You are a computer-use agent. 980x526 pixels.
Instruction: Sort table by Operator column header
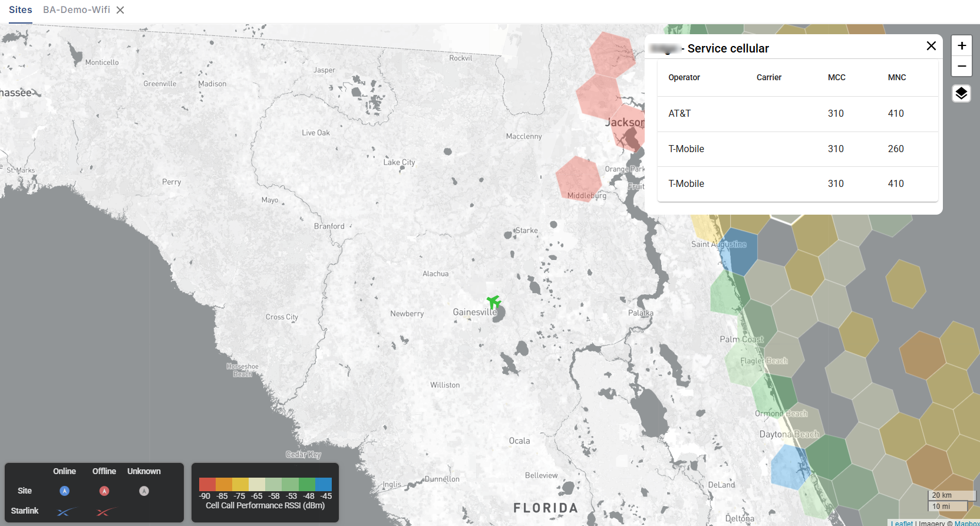[x=684, y=77]
